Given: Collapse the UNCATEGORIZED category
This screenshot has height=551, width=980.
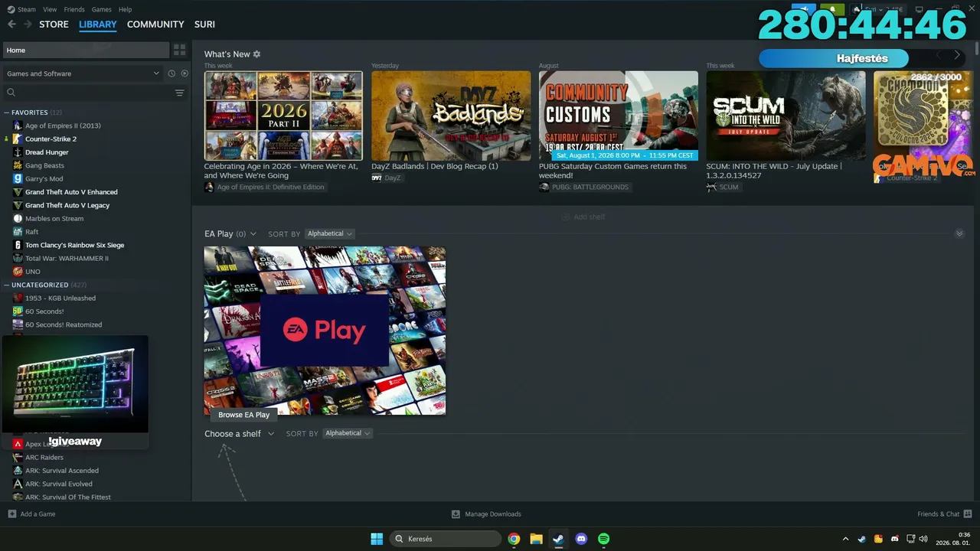Looking at the screenshot, I should [7, 285].
